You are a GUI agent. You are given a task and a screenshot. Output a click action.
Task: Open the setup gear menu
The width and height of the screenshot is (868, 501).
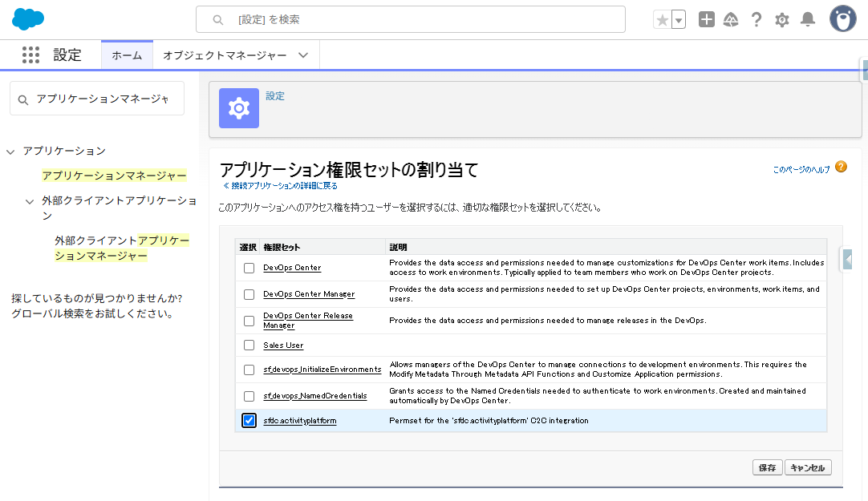tap(781, 20)
